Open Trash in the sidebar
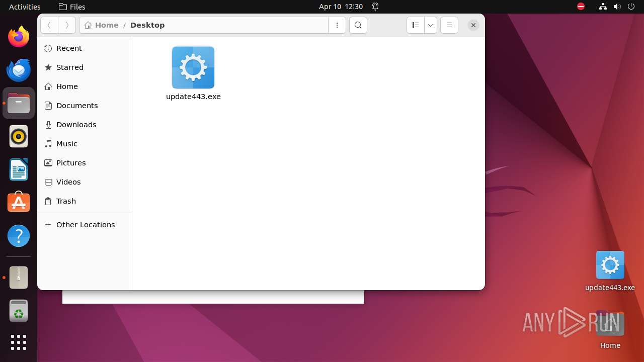 [85, 201]
